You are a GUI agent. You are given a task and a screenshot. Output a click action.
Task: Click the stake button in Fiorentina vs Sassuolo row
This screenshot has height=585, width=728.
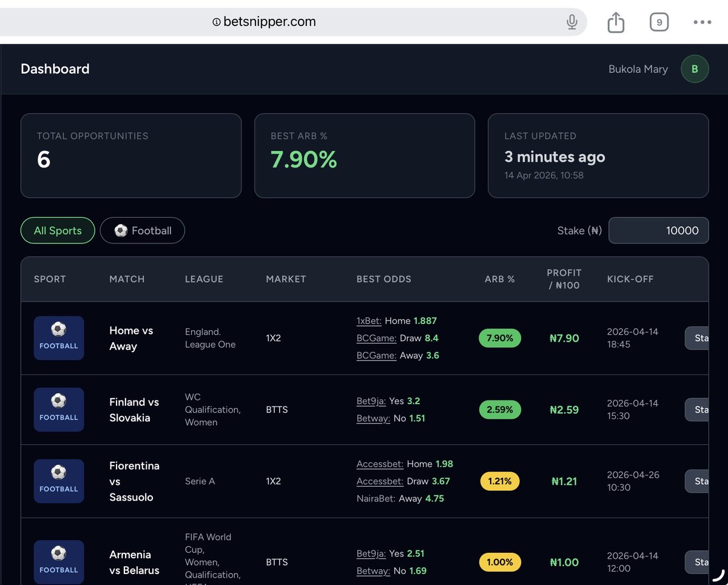tap(697, 481)
